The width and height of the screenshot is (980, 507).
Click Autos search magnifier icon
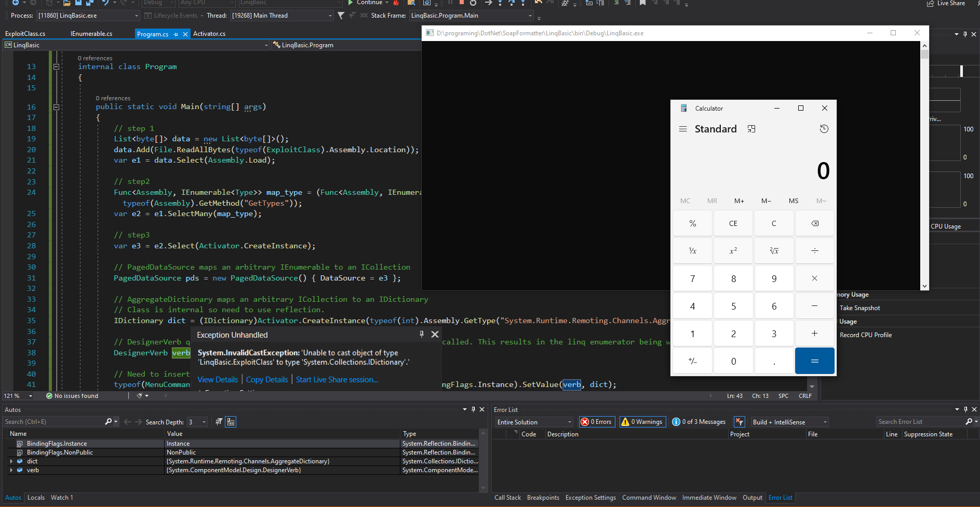click(108, 422)
